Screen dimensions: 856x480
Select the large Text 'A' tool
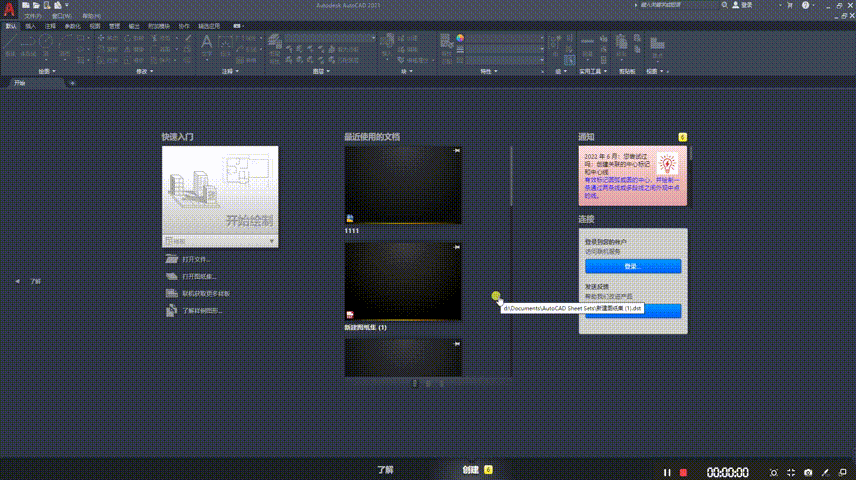(206, 44)
